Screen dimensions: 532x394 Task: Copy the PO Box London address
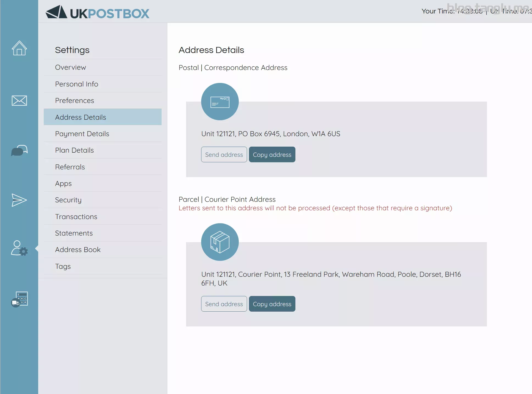272,155
